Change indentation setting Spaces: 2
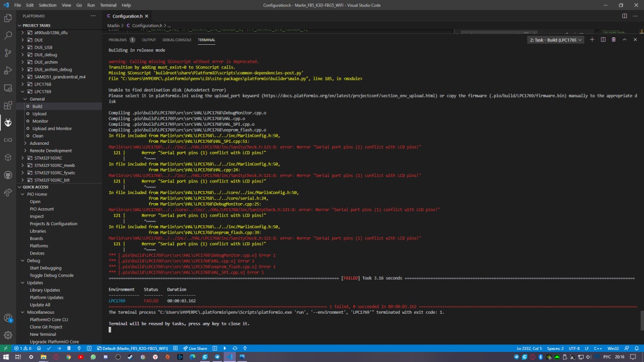Screen dimensions: 644x362 (555, 348)
